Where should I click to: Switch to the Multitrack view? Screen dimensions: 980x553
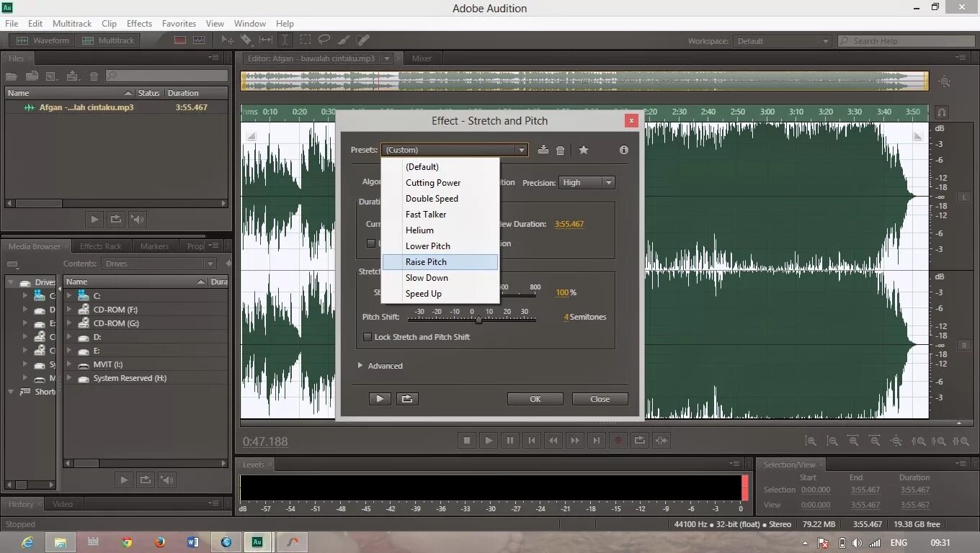pos(108,40)
